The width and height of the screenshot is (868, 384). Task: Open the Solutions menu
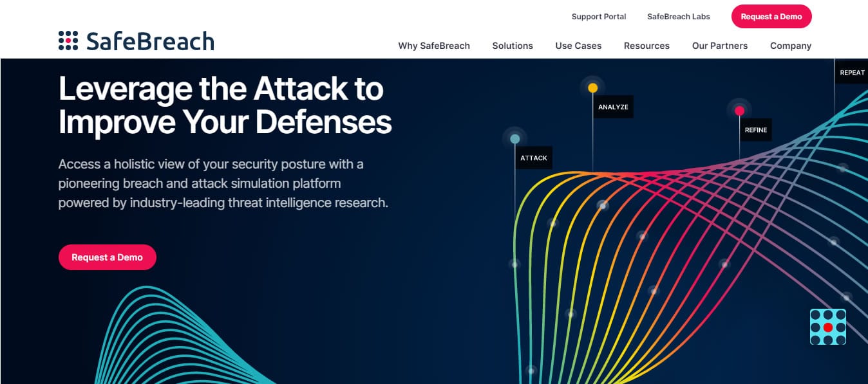click(513, 46)
